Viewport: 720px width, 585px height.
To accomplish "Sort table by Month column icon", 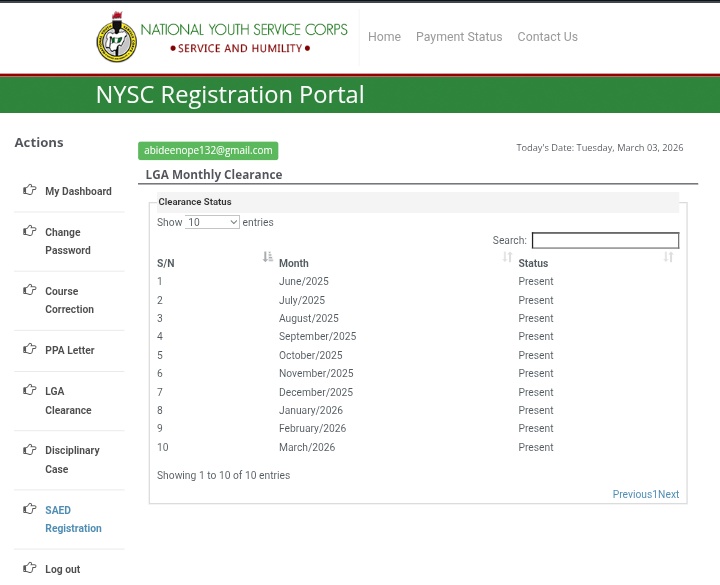I will 507,257.
